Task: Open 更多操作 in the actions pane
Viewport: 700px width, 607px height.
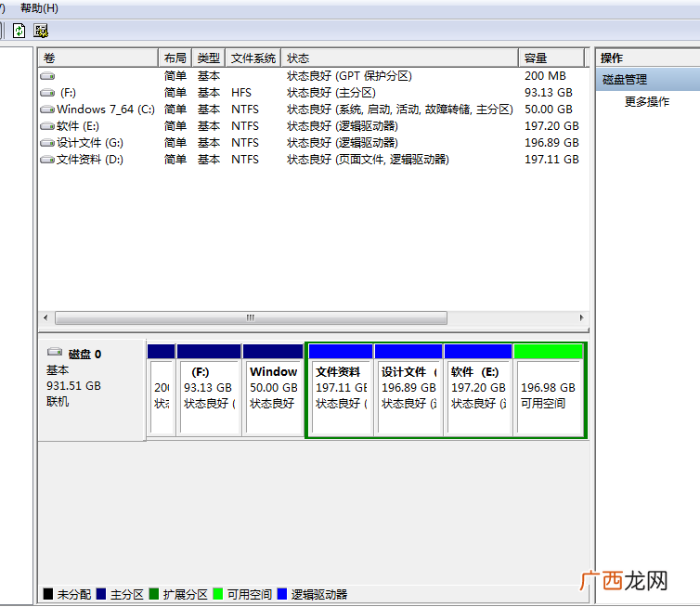Action: point(647,102)
